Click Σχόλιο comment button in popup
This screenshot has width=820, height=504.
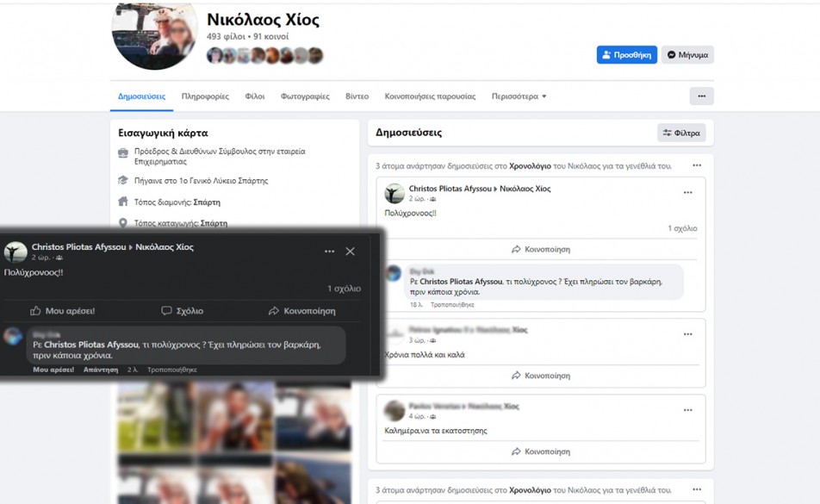pyautogui.click(x=182, y=311)
